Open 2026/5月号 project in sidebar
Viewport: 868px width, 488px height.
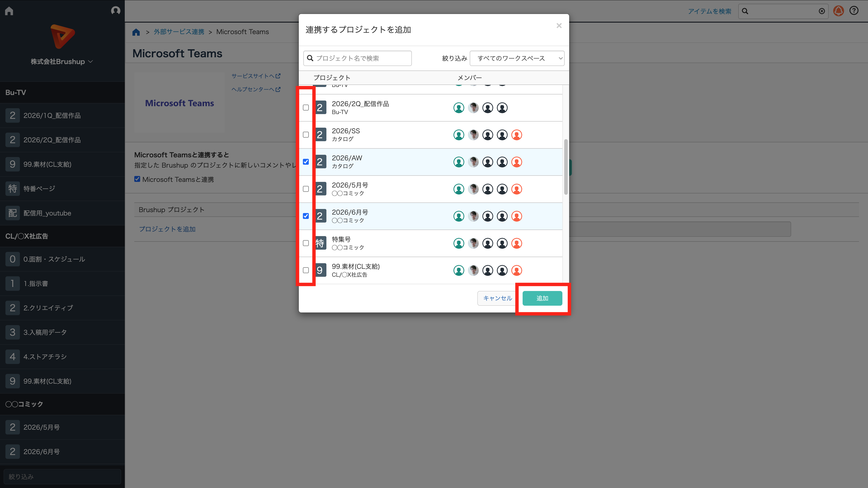pyautogui.click(x=62, y=427)
